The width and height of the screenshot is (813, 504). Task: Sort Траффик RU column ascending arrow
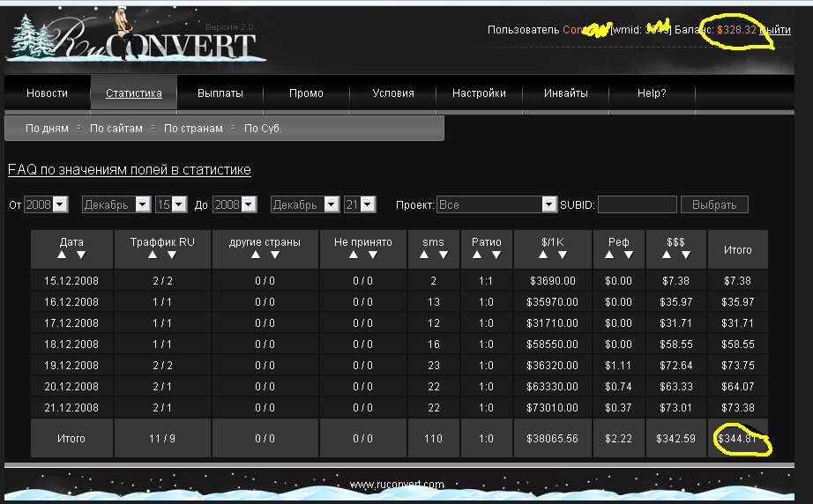(153, 255)
